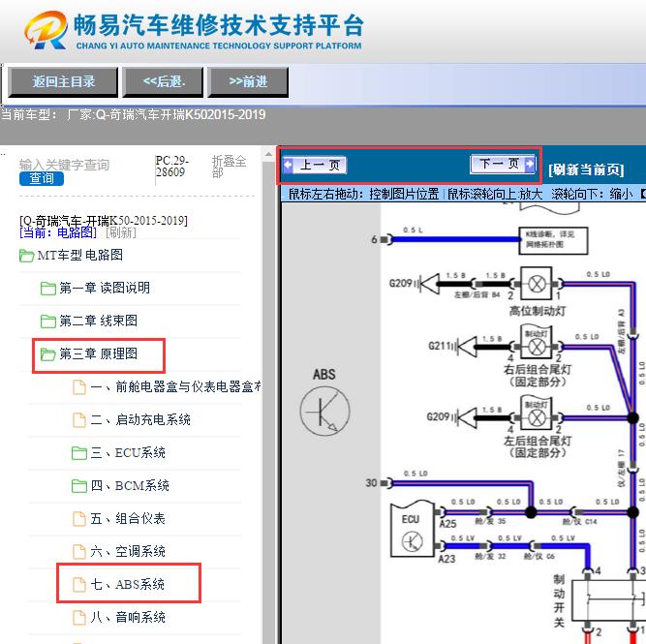Click the blue 查询 search button
Image resolution: width=646 pixels, height=644 pixels.
click(x=42, y=178)
